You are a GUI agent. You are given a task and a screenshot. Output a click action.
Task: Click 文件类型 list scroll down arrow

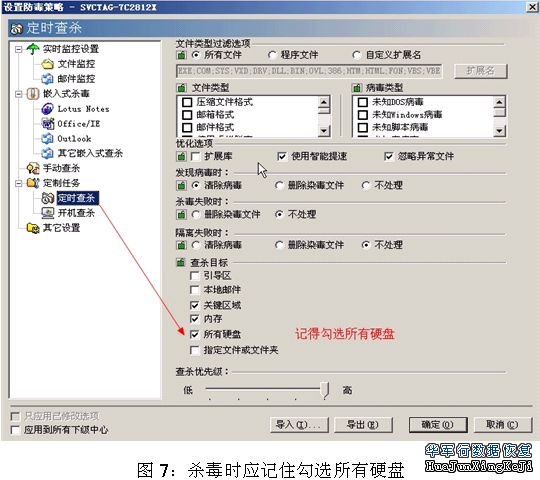pos(324,131)
